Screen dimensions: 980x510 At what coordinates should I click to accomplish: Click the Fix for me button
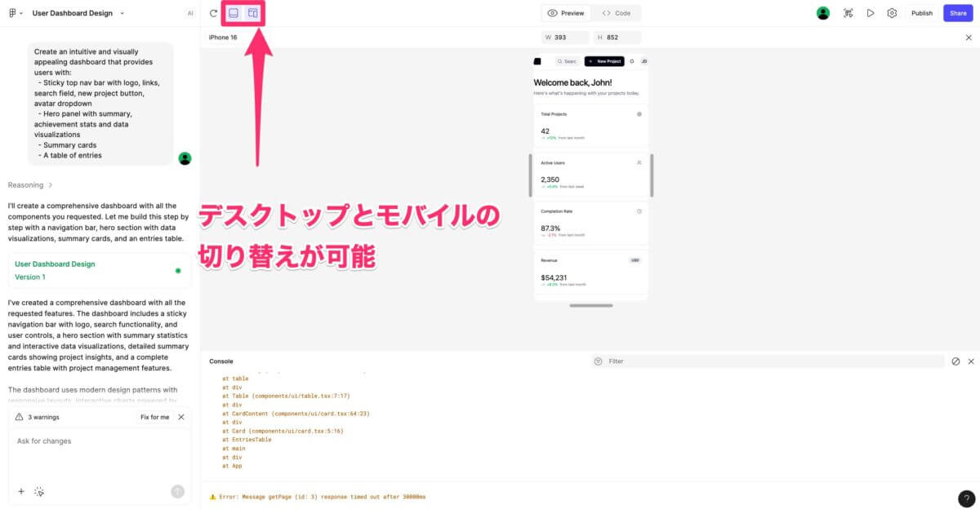pos(154,417)
